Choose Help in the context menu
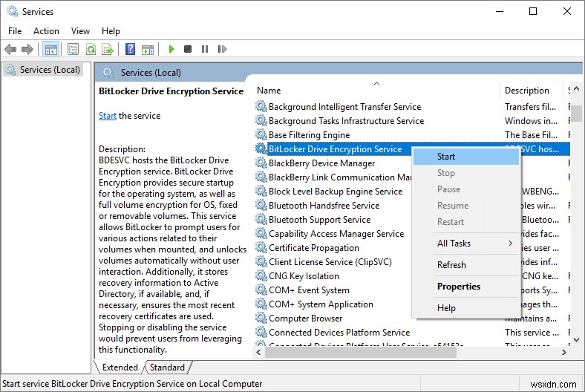Screen dimensions: 585x392 (466, 308)
